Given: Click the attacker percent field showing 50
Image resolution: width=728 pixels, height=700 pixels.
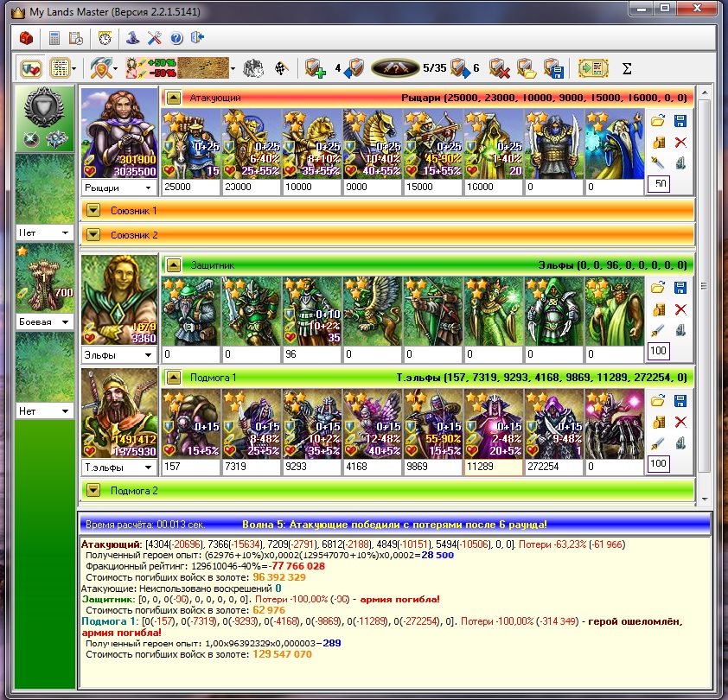Looking at the screenshot, I should (x=659, y=184).
